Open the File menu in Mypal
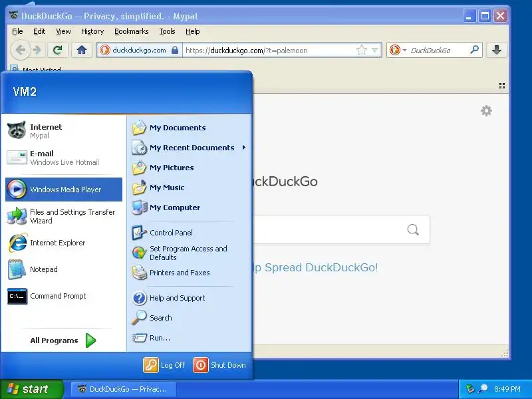The width and height of the screenshot is (532, 399). pyautogui.click(x=17, y=31)
